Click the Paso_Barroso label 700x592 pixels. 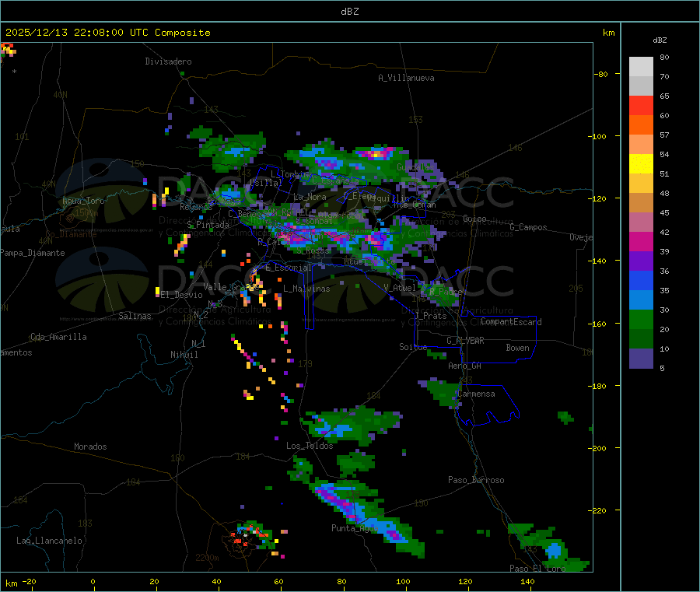476,480
